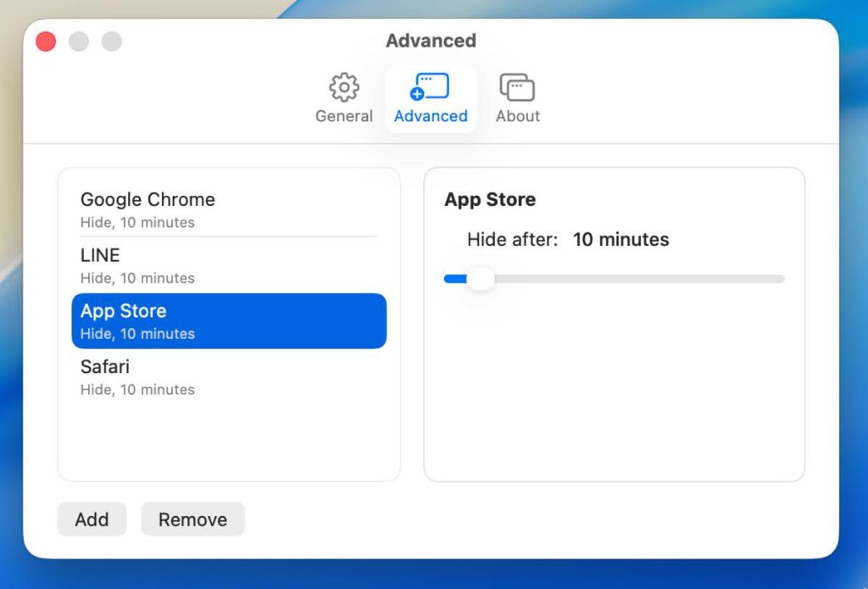868x589 pixels.
Task: Close the window with the red button
Action: pyautogui.click(x=46, y=41)
